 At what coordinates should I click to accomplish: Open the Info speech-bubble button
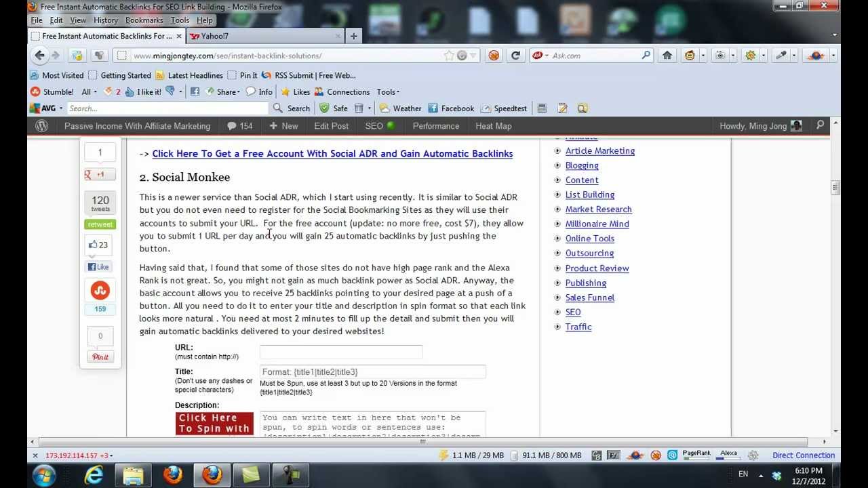(259, 91)
